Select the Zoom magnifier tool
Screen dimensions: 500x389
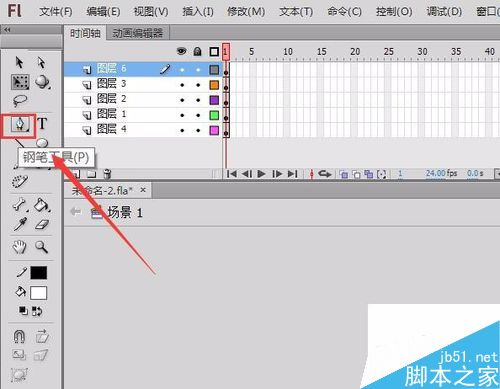[x=42, y=247]
